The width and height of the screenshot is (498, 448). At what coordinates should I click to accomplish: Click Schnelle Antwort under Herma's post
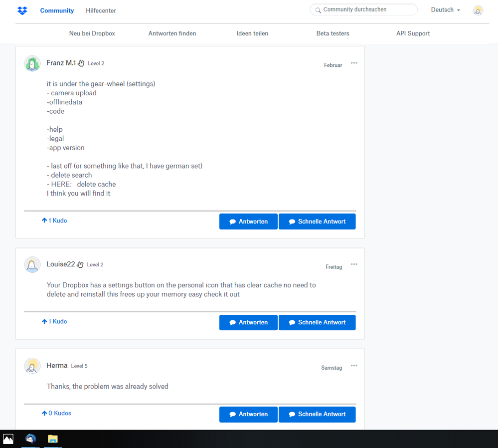[317, 414]
